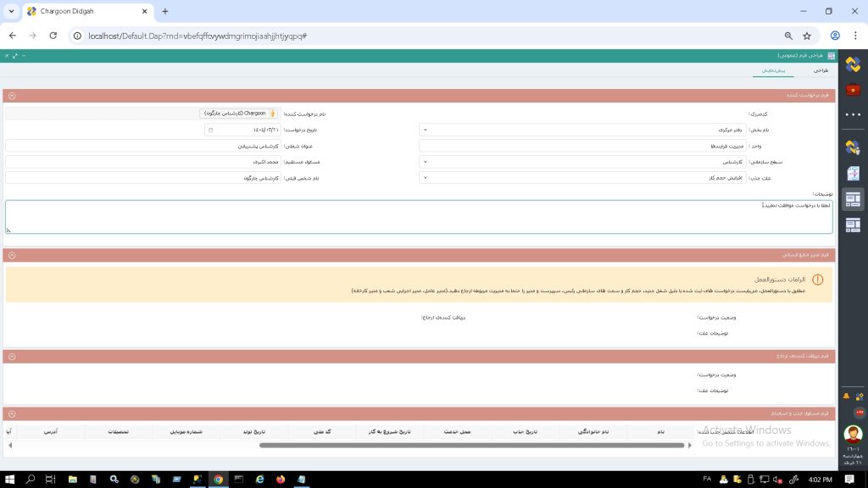The image size is (868, 488).
Task: Click the table's horizontal scrollbar
Action: [470, 445]
